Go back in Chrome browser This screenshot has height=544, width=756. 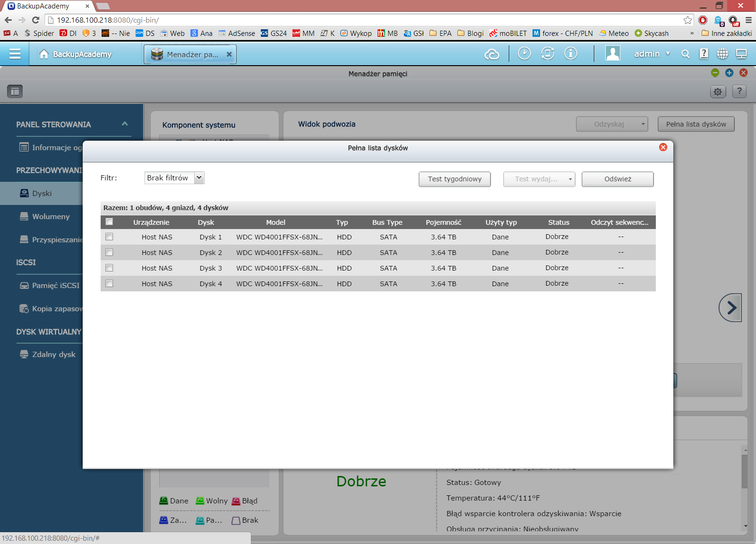8,20
